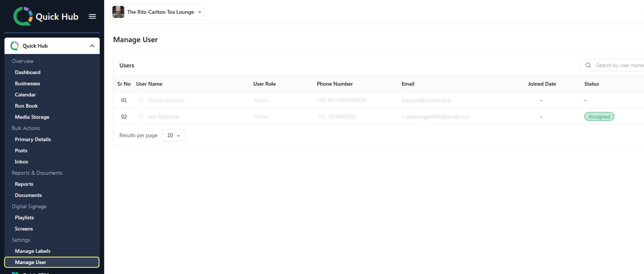Open the Dashboard menu item
Viewport: 644px width, 274px height.
(x=28, y=72)
